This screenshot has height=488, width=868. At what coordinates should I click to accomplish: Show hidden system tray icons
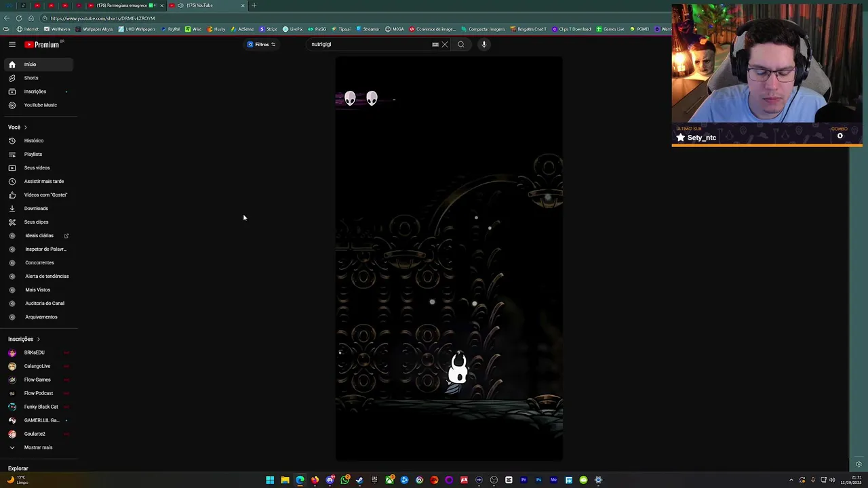click(x=791, y=480)
